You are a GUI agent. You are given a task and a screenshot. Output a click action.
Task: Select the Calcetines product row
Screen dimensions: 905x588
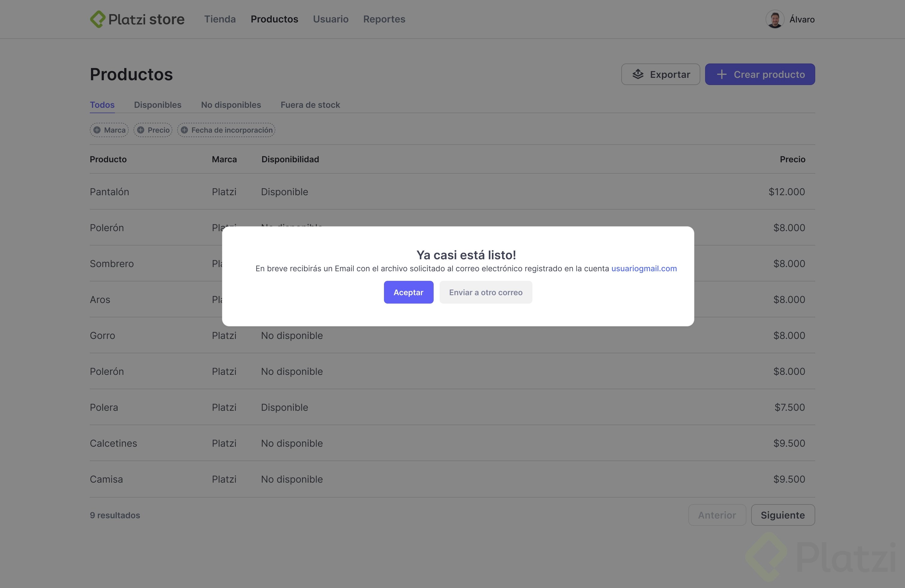(113, 443)
